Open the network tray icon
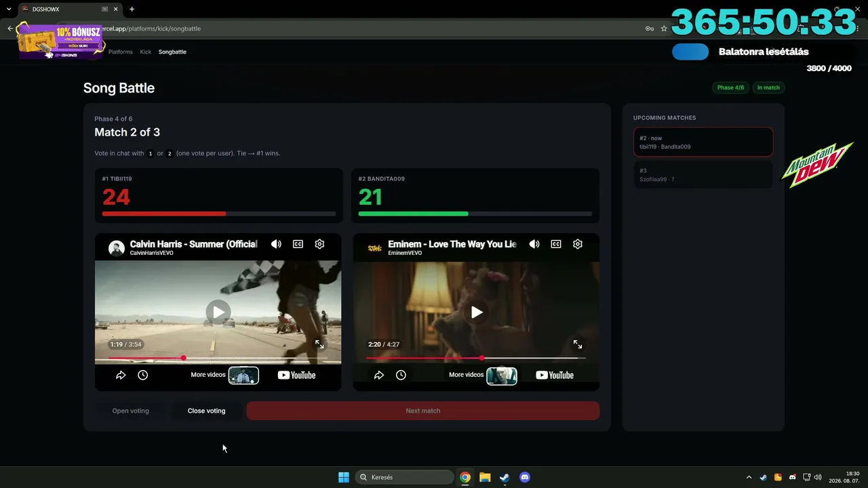This screenshot has width=868, height=488. click(x=806, y=477)
